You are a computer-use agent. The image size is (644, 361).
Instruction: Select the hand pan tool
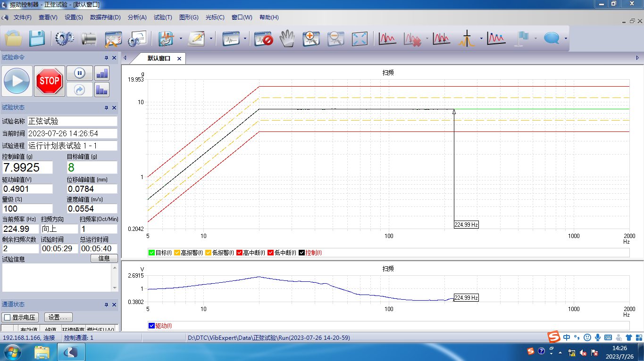point(287,38)
